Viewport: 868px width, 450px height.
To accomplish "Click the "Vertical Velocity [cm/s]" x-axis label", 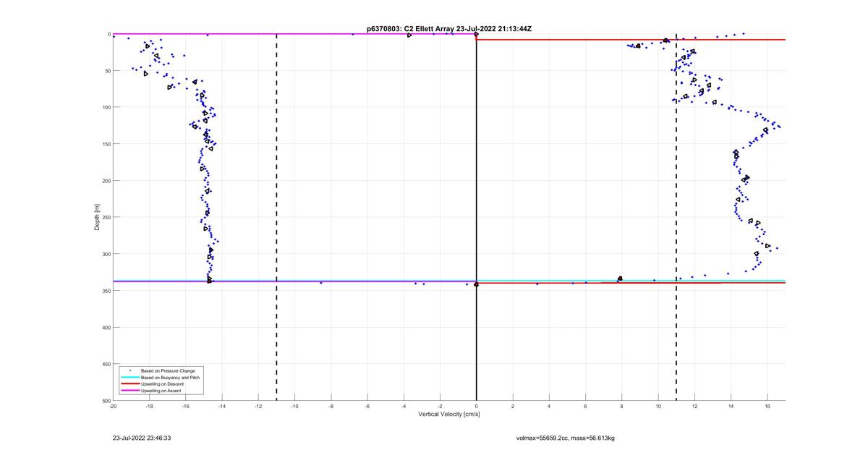I will (448, 415).
